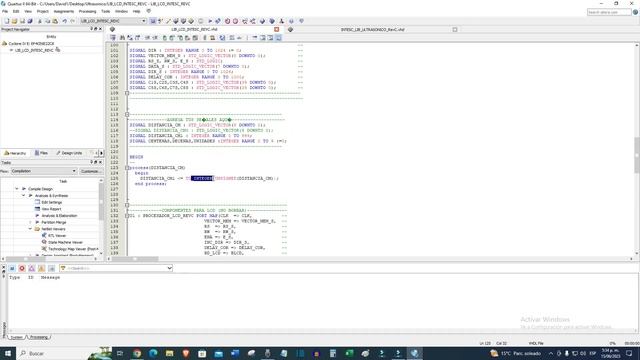This screenshot has height=360, width=640.
Task: Select State Machine Viewer task
Action: [65, 242]
